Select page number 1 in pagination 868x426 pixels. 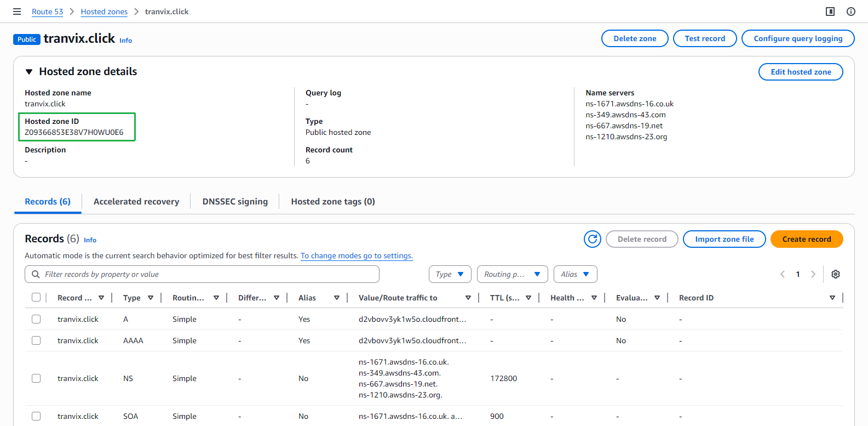[798, 274]
